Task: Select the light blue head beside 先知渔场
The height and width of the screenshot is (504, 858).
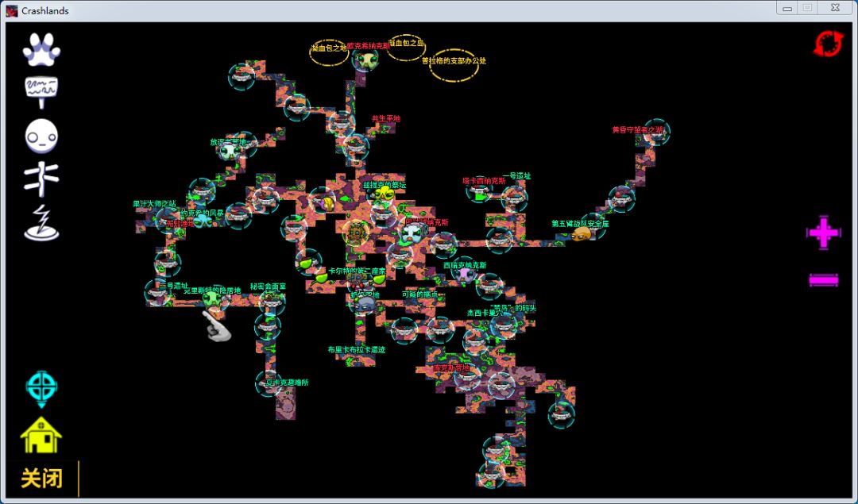Action: [202, 221]
